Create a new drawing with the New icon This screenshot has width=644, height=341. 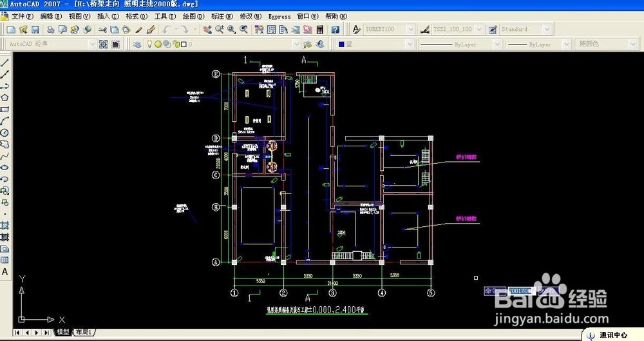click(11, 29)
